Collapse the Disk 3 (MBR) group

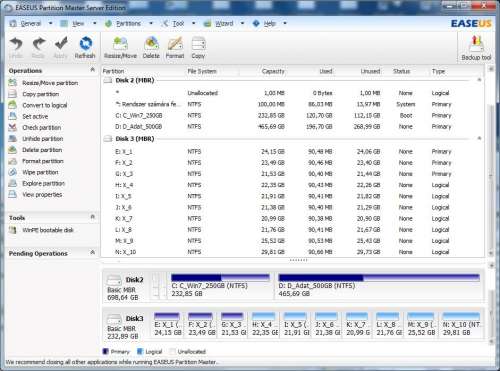(479, 138)
